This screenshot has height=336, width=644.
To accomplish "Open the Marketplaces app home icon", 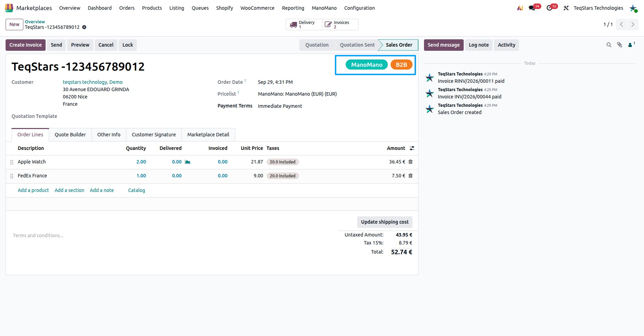I will coord(9,8).
